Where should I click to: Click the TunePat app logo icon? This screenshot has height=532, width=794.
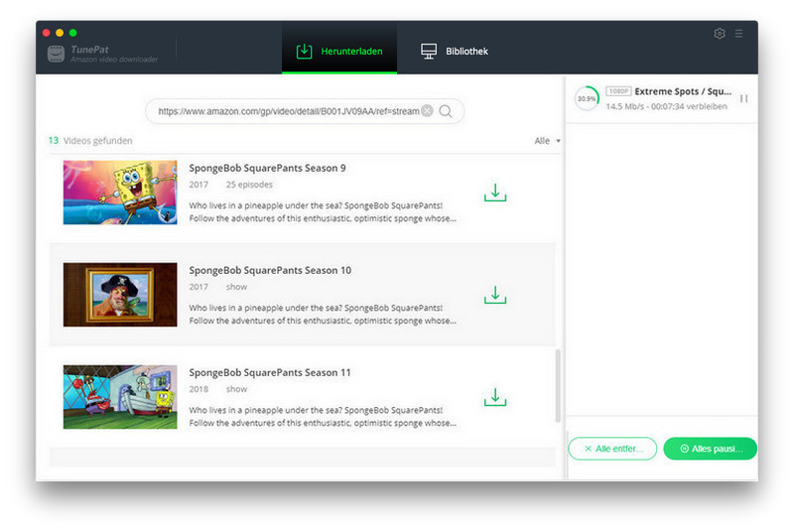[x=57, y=54]
